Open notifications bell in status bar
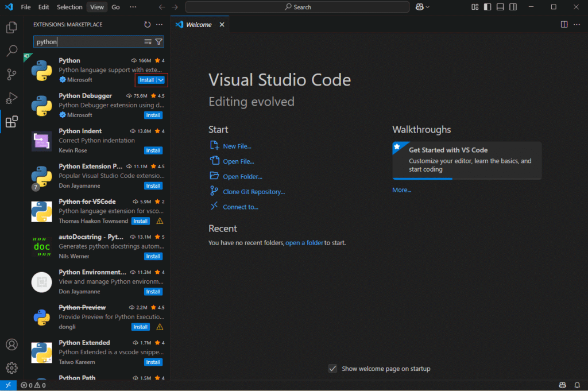The height and width of the screenshot is (391, 588). (577, 385)
